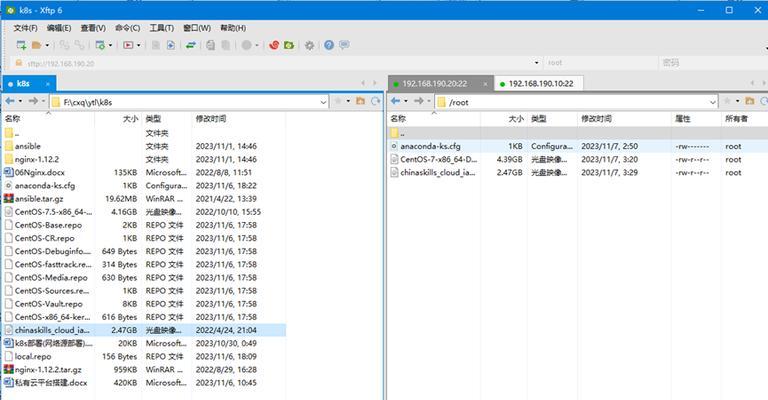Select local chinaskills_cloud_ia file dated 2022/4/24
The height and width of the screenshot is (400, 768).
click(144, 330)
